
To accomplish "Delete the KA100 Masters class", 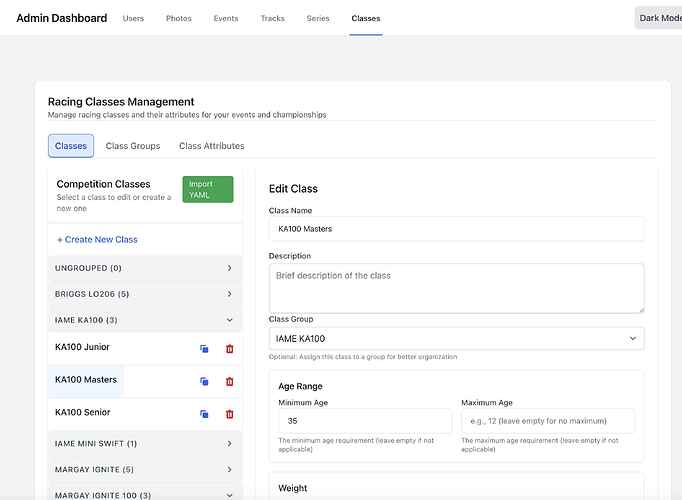I will [230, 381].
